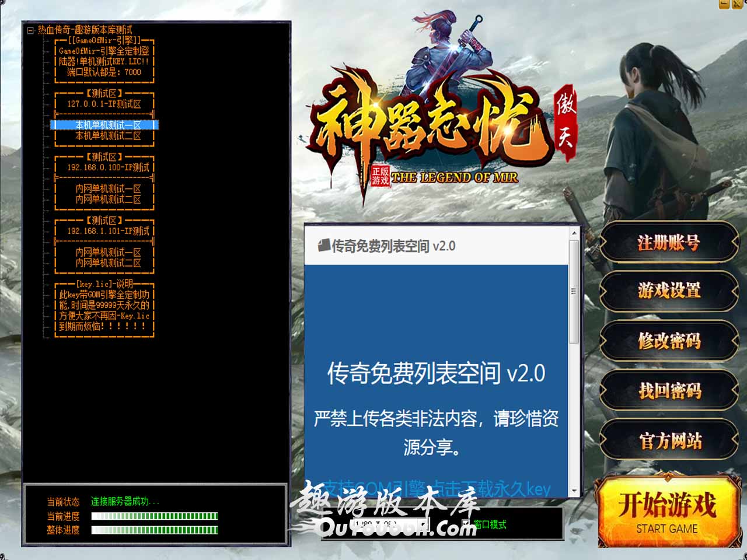Screen dimensions: 747x560
Task: Select server 本机单机测试一区
Action: [x=107, y=125]
